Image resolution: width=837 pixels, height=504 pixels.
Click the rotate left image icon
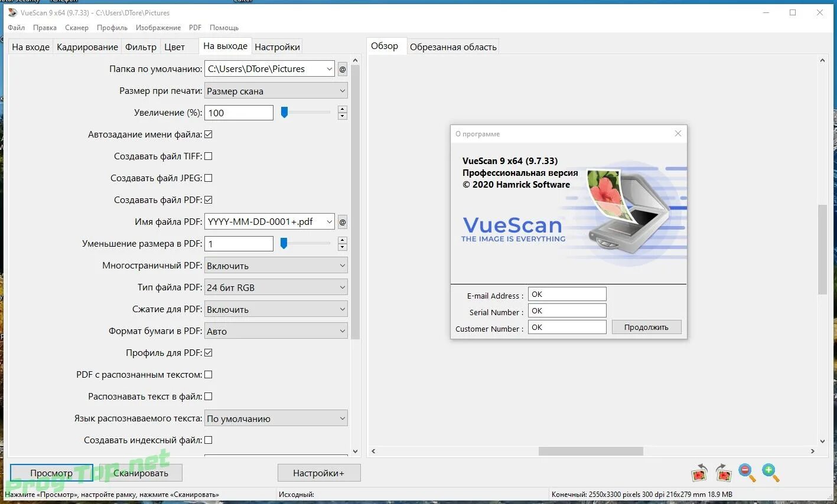(699, 473)
